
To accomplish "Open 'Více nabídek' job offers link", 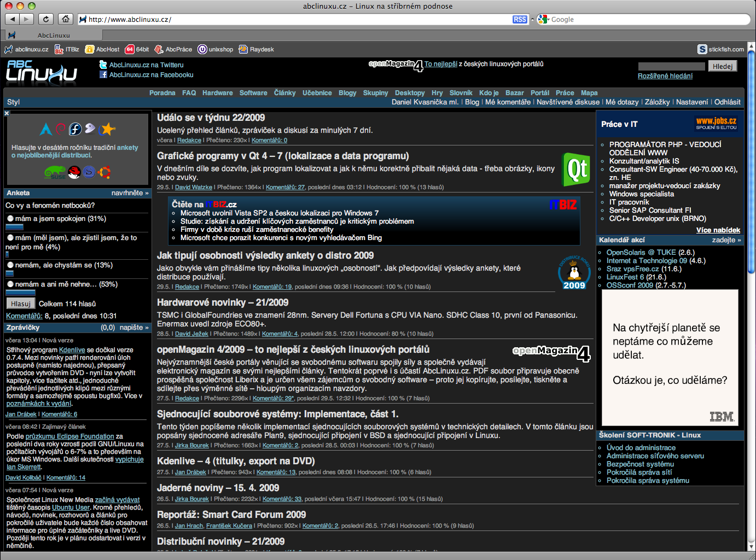I will [718, 230].
